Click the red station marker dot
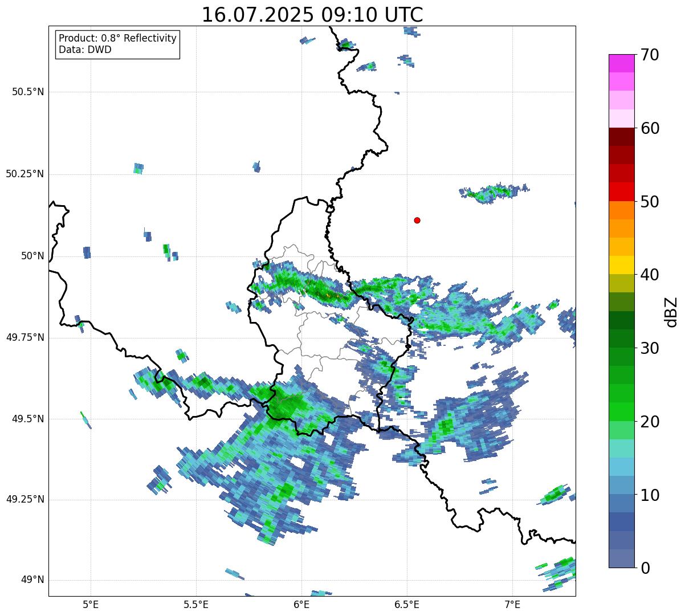 tap(417, 220)
